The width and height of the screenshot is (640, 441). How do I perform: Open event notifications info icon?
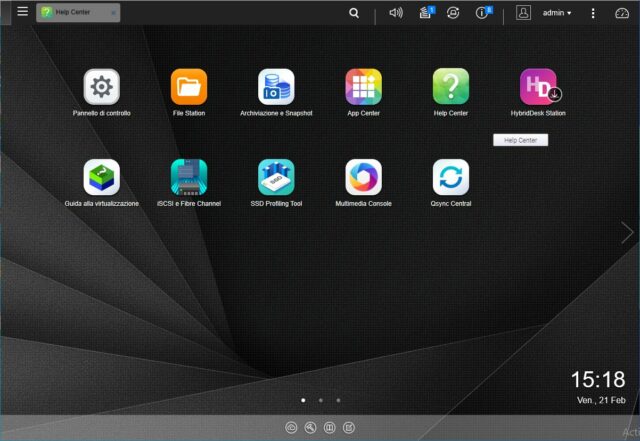point(483,13)
